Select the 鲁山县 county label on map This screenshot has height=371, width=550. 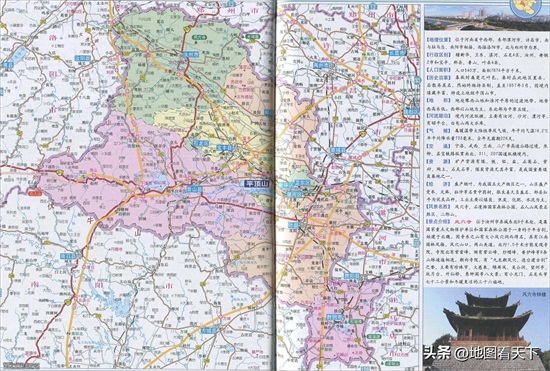(194, 189)
